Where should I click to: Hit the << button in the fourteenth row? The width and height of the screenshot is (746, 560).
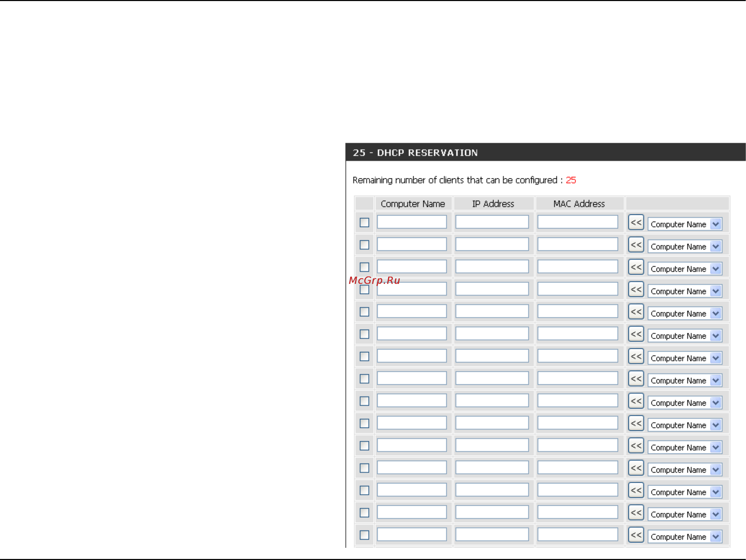tap(636, 512)
